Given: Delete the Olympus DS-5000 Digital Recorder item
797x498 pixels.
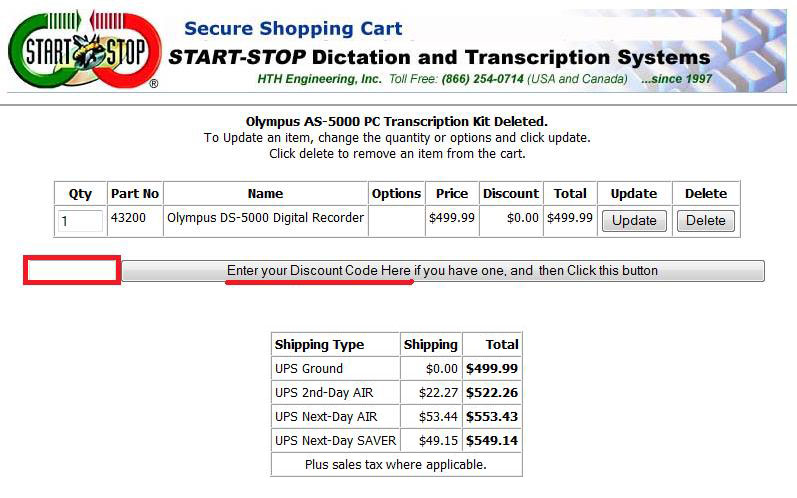Looking at the screenshot, I should click(706, 221).
